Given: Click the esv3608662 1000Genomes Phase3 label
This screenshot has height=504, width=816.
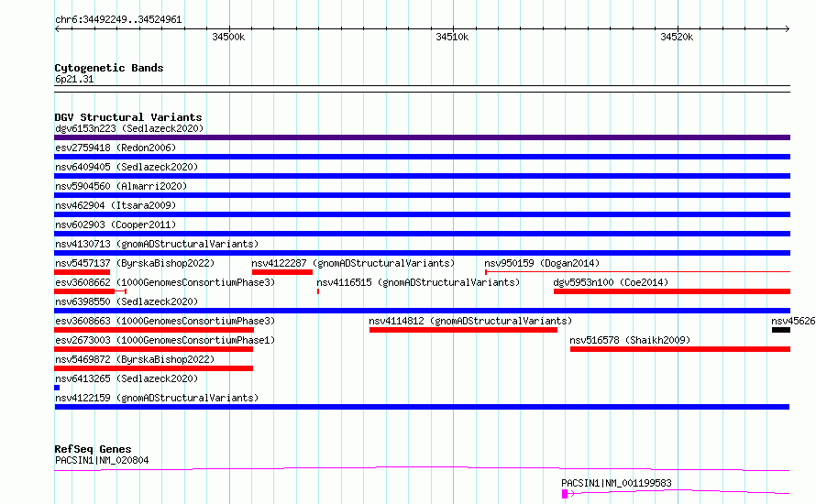Looking at the screenshot, I should tap(165, 282).
